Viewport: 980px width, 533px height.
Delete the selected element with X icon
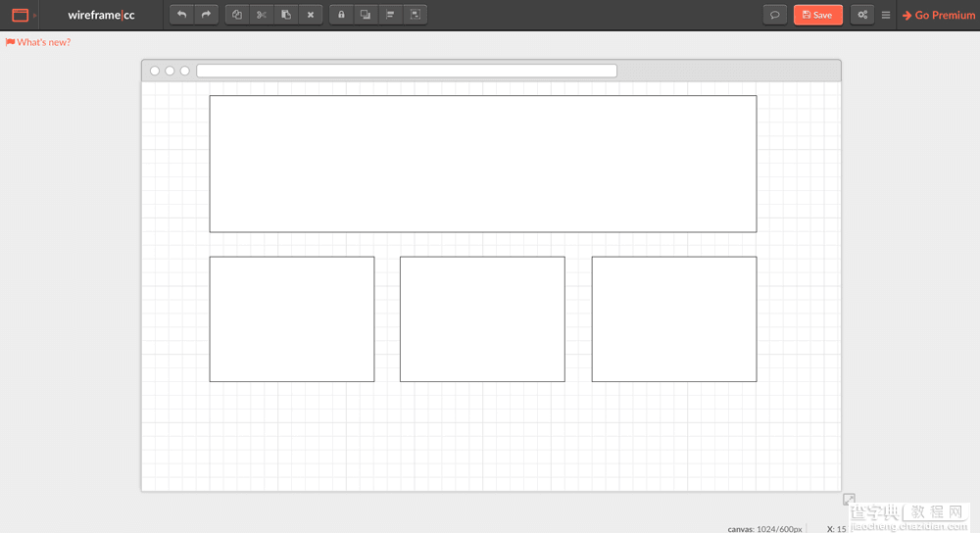310,15
